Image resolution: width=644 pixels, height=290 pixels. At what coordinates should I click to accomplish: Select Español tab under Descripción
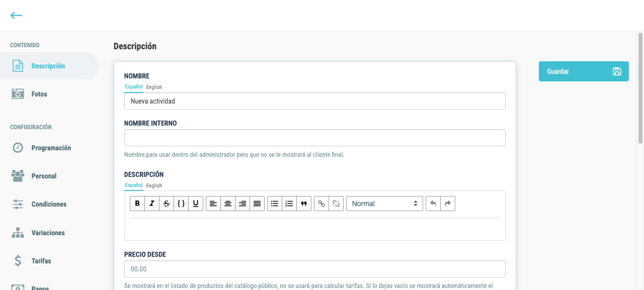[134, 185]
